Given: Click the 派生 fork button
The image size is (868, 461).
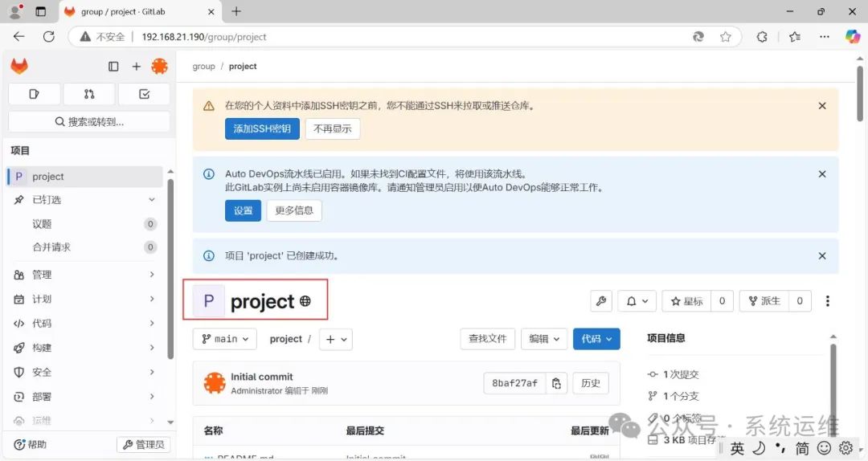Looking at the screenshot, I should (764, 301).
